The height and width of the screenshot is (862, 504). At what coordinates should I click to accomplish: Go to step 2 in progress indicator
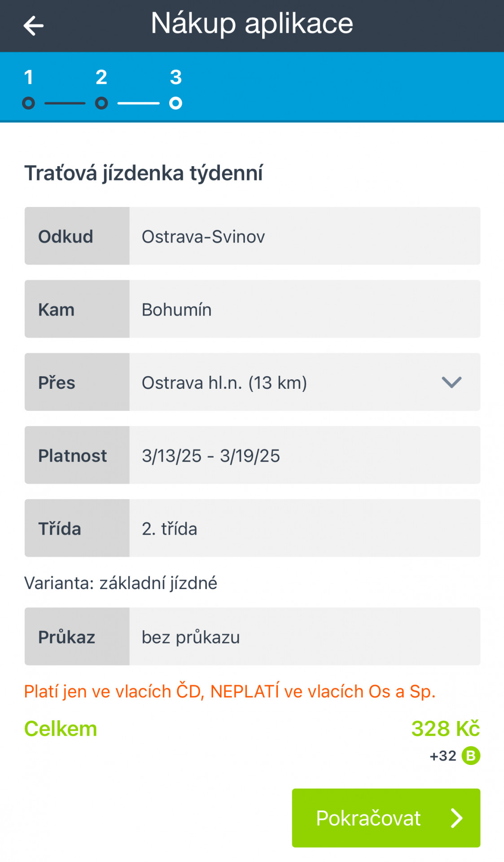101,103
